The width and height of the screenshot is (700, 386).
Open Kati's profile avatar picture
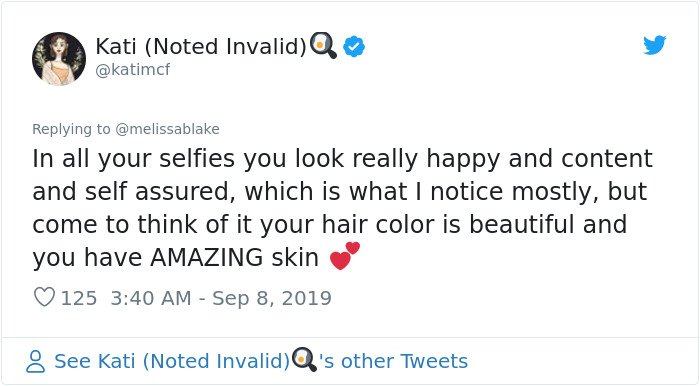(59, 58)
